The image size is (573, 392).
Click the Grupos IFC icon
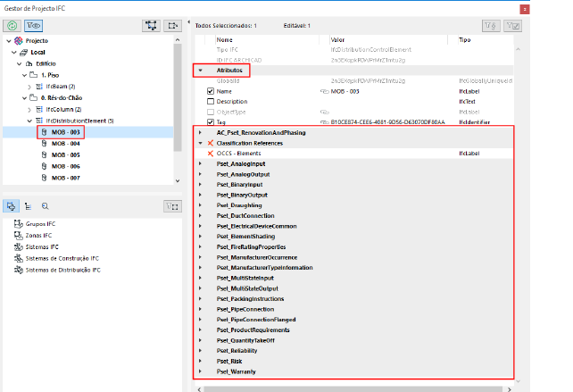click(x=18, y=223)
